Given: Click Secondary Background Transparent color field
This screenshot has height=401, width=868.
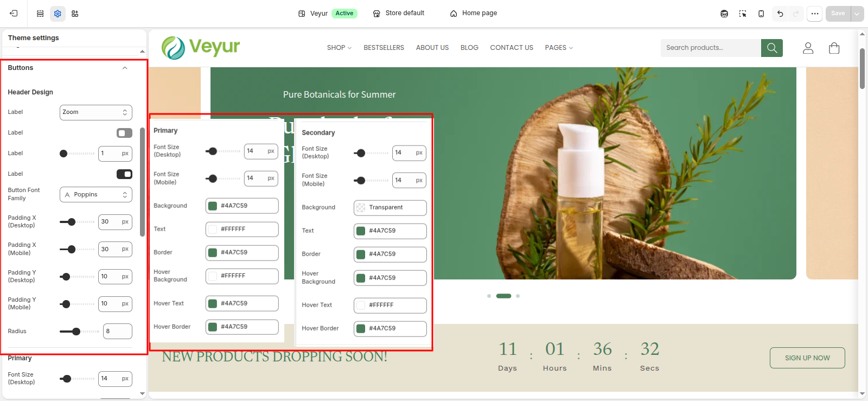Looking at the screenshot, I should coord(390,208).
